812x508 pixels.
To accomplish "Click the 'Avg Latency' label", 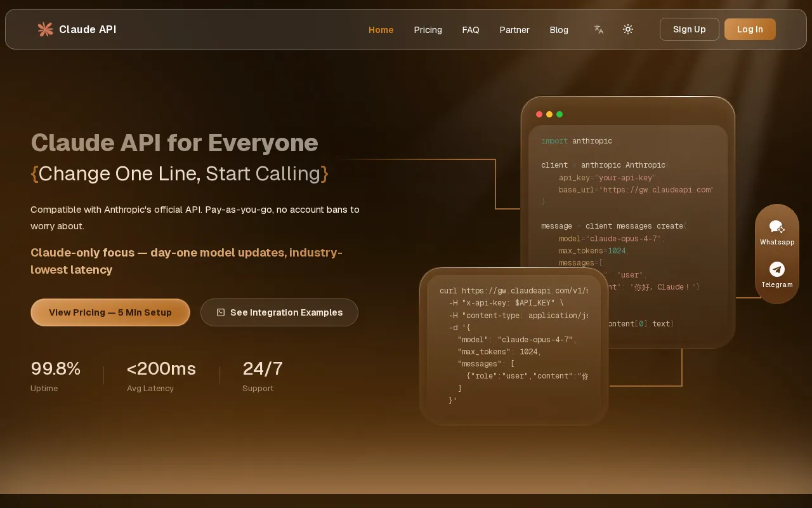I will 150,388.
